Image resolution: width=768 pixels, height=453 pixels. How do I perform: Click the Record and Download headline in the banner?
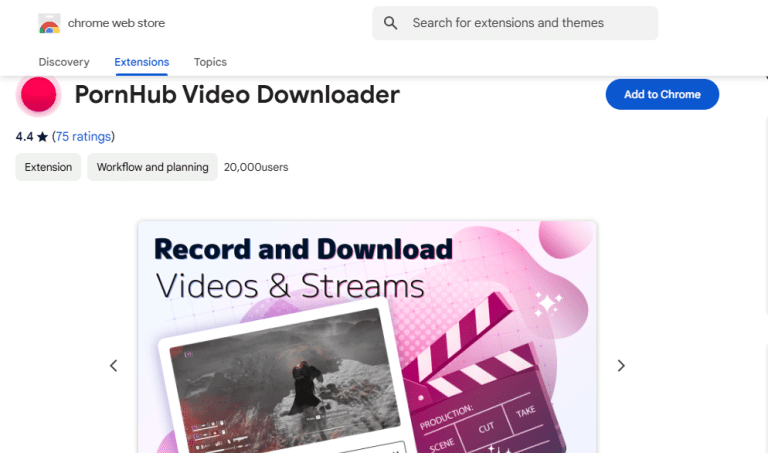tap(304, 248)
